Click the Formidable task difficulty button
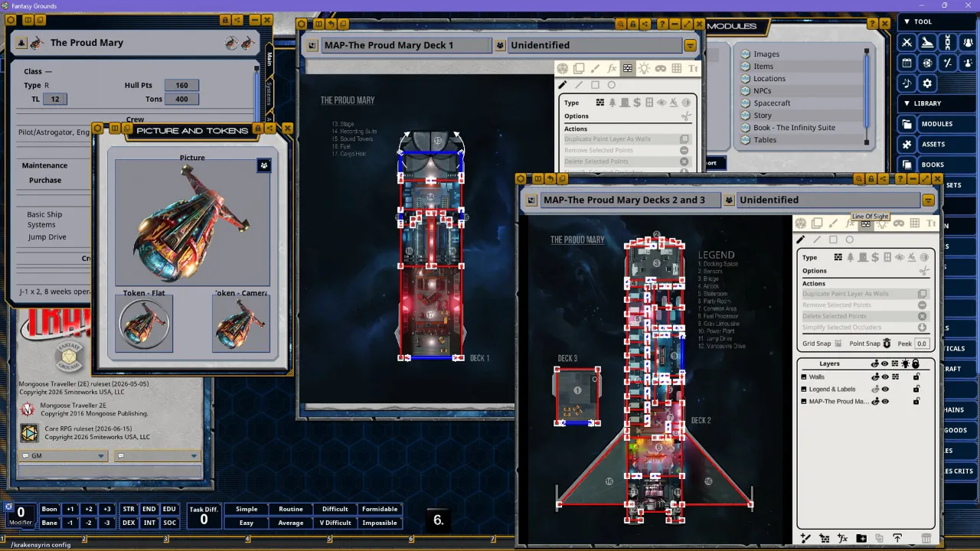 tap(380, 509)
